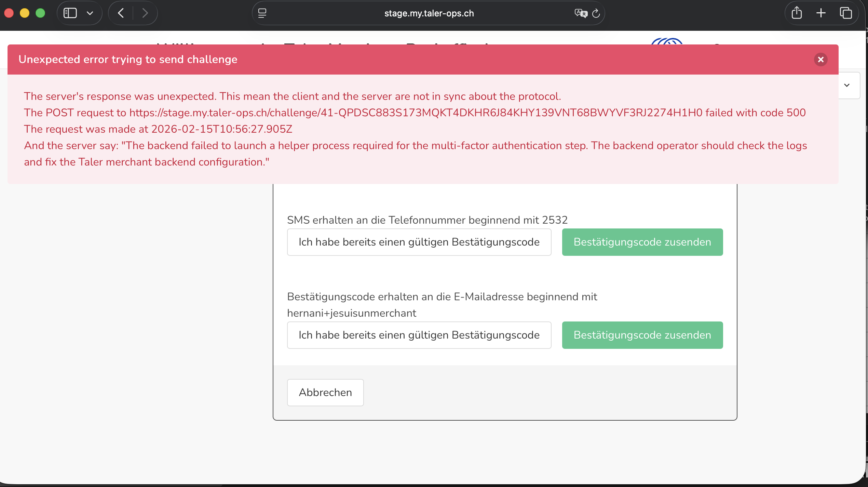
Task: Choose existing valid code for email
Action: click(x=419, y=335)
